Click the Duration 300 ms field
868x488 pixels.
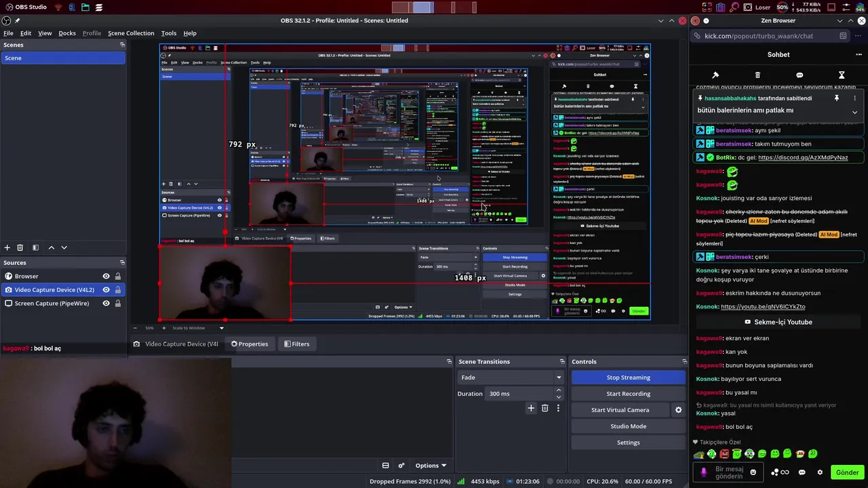[519, 394]
